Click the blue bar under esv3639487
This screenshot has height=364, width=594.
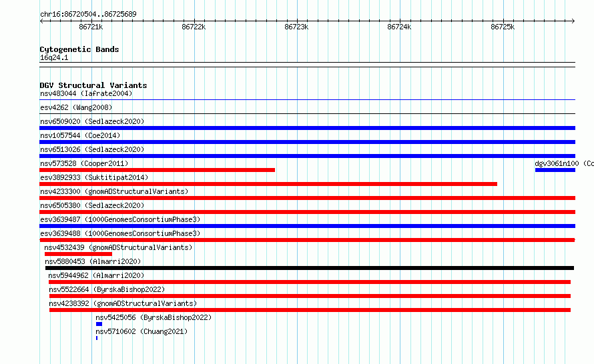click(x=307, y=226)
